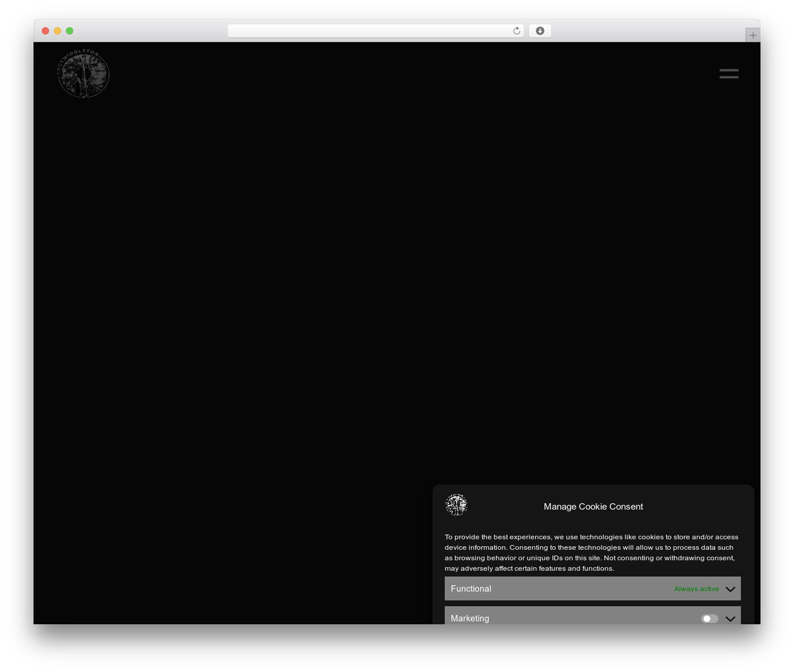The image size is (794, 672).
Task: Click the 'Always active' status text
Action: pyautogui.click(x=697, y=589)
